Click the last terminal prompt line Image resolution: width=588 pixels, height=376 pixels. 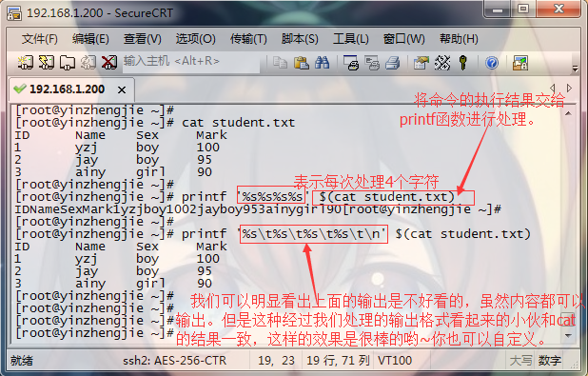click(x=94, y=333)
